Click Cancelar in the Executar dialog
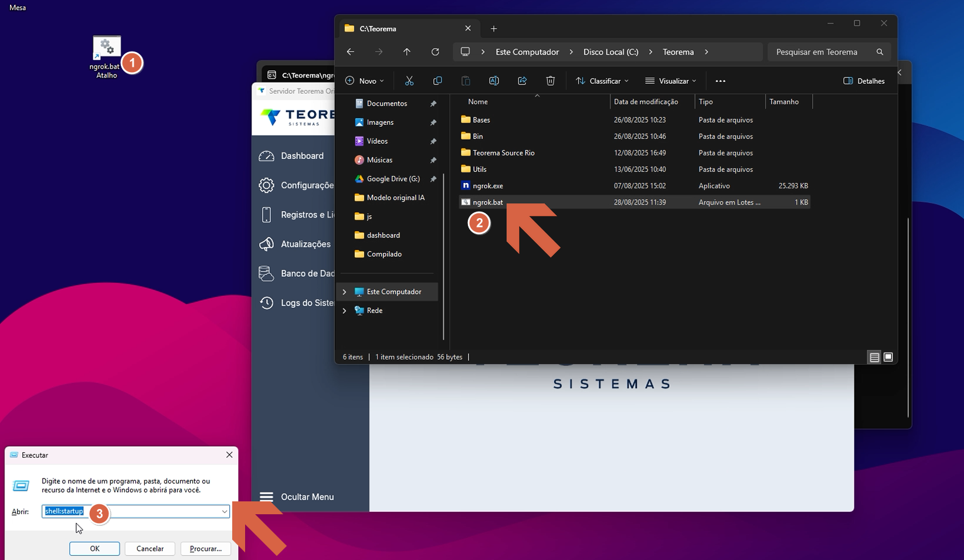Viewport: 964px width, 560px height. [150, 549]
